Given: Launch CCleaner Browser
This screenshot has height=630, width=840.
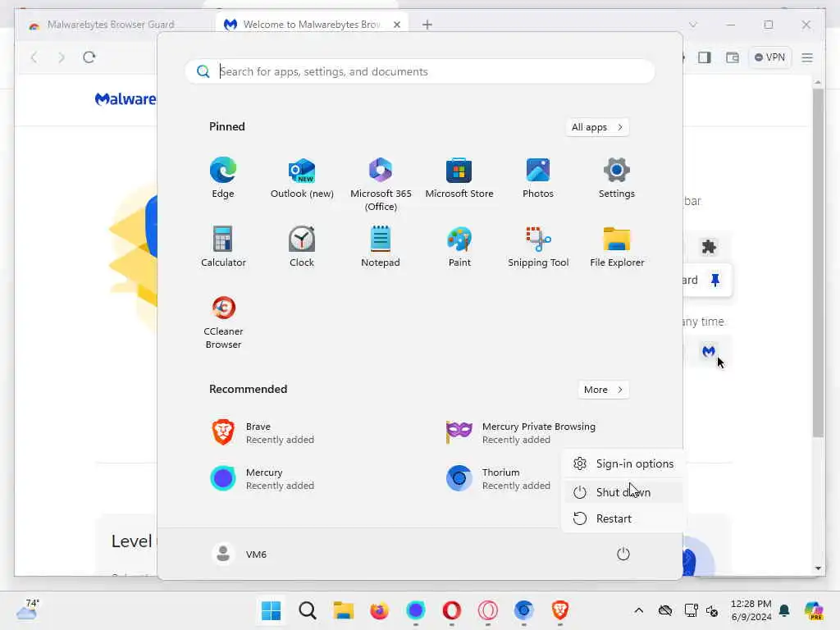Looking at the screenshot, I should (223, 322).
